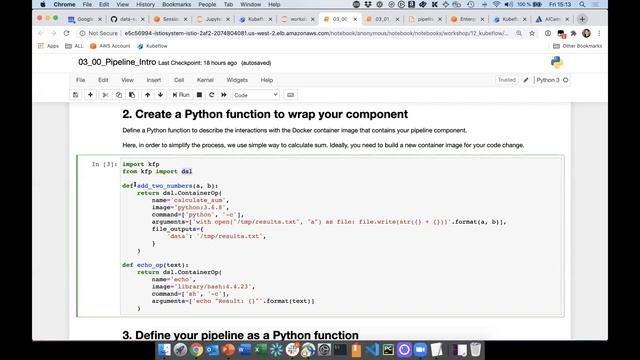Move selected cell down
The width and height of the screenshot is (640, 360).
[x=160, y=95]
